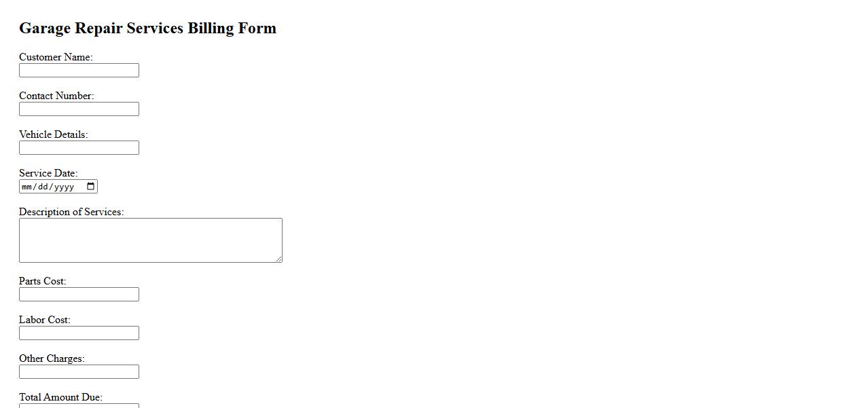Select the Vehicle Details text field

[79, 148]
